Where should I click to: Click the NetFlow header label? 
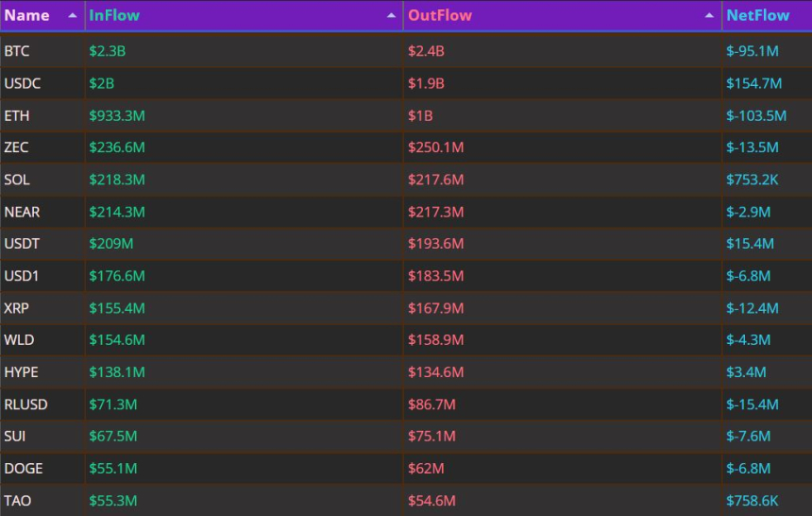[x=757, y=15]
